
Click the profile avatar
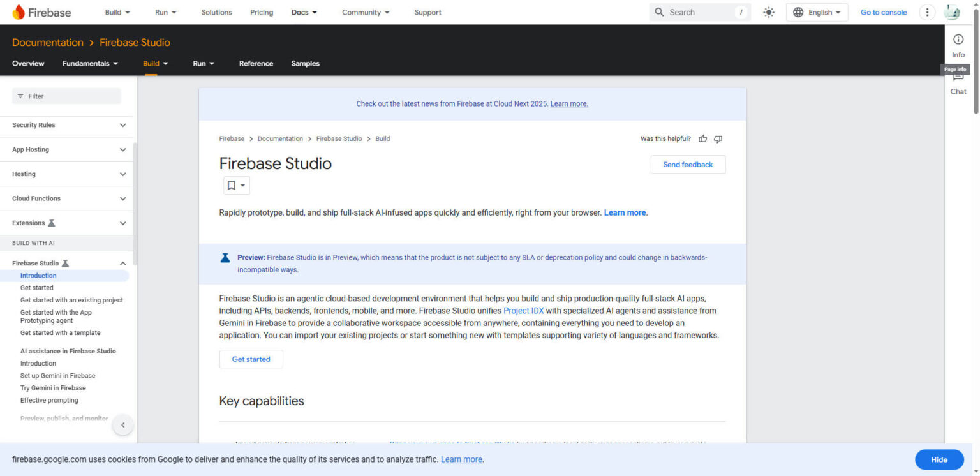coord(953,11)
